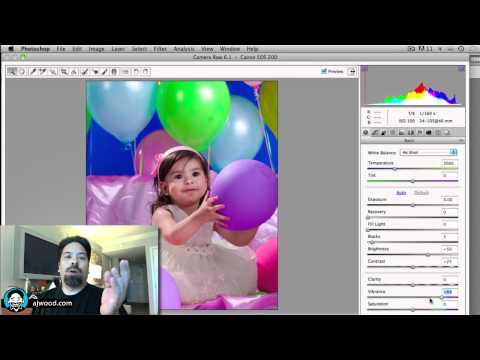480x360 pixels.
Task: Click the Clarity slider track
Action: (413, 285)
